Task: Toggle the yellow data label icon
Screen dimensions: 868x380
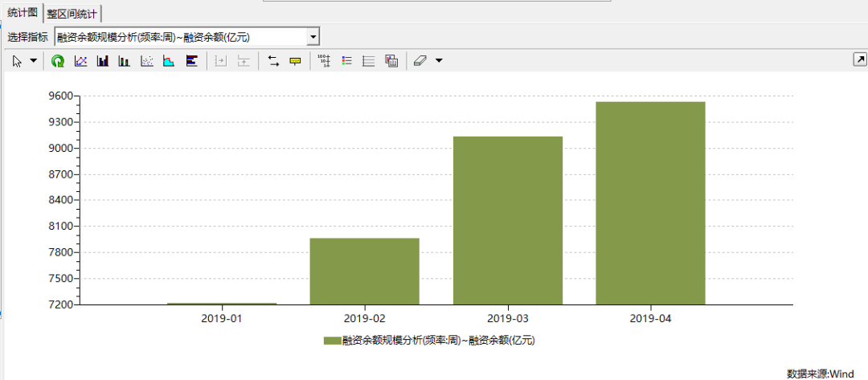Action: (295, 61)
